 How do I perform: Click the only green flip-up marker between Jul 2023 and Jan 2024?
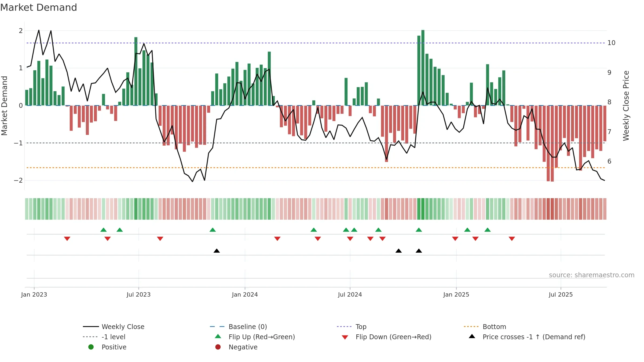point(213,230)
